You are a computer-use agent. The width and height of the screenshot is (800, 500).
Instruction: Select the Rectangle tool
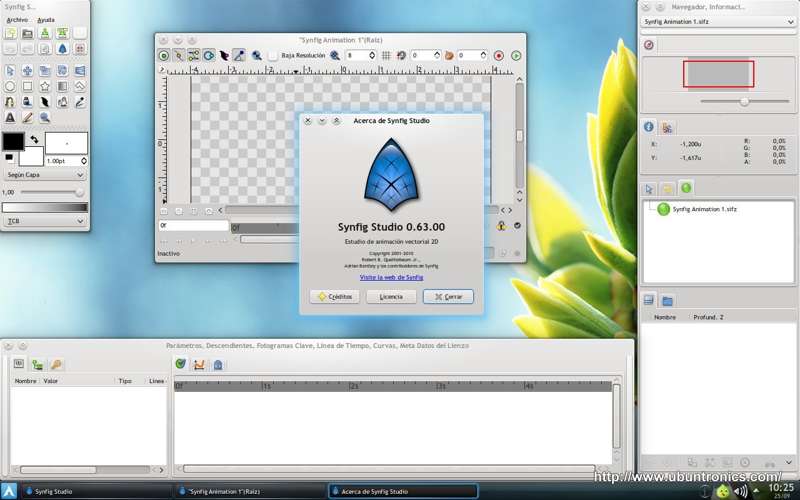tap(28, 86)
